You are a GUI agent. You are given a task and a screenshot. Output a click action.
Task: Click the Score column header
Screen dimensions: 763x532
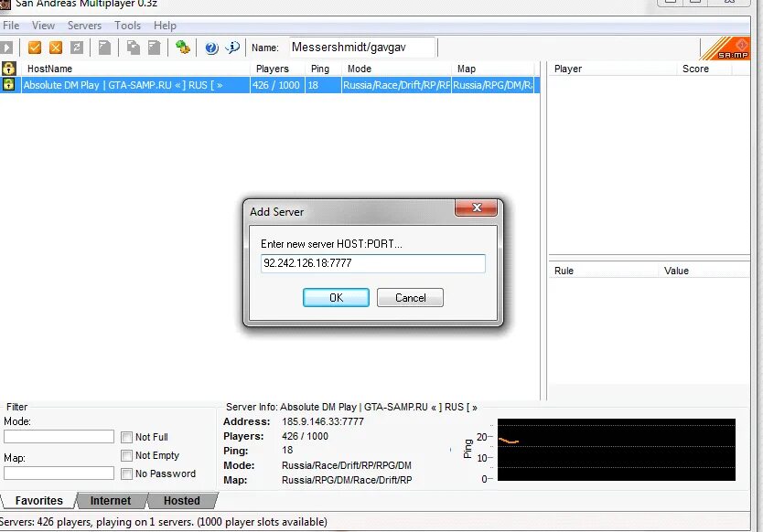704,69
